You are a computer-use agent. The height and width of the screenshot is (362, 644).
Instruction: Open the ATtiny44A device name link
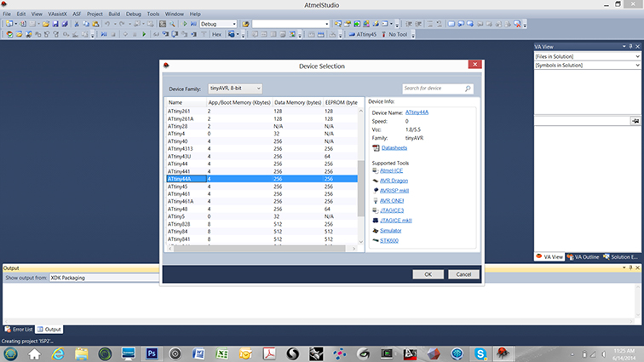pyautogui.click(x=417, y=112)
